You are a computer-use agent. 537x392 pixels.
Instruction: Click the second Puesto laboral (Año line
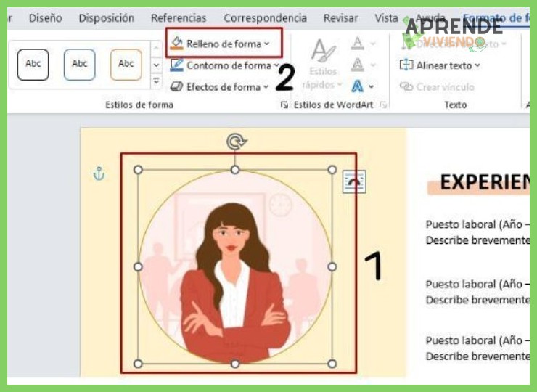tap(477, 284)
